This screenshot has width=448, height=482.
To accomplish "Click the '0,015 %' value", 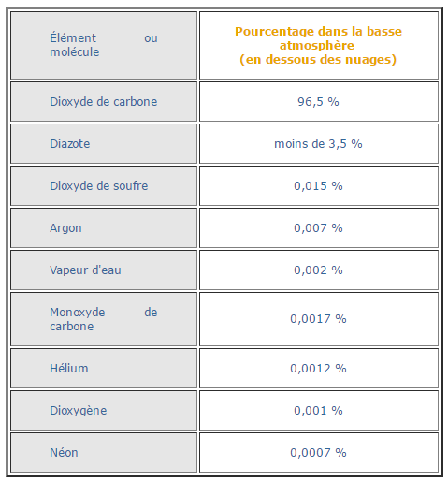I will (319, 186).
